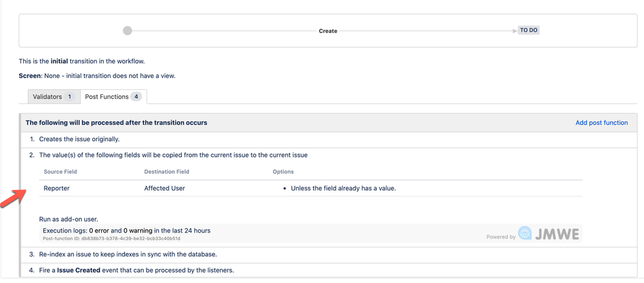Click the Reporter source field cell
The width and height of the screenshot is (644, 283).
57,189
